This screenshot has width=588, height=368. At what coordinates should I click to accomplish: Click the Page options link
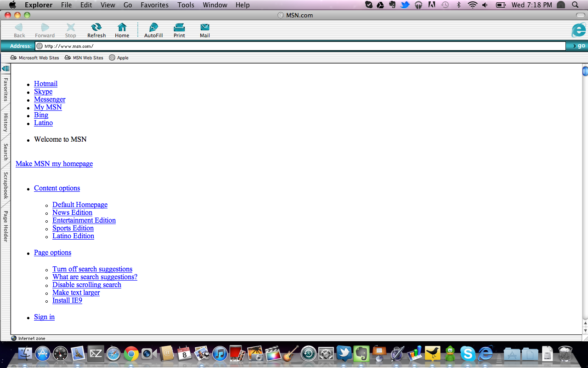pyautogui.click(x=52, y=253)
